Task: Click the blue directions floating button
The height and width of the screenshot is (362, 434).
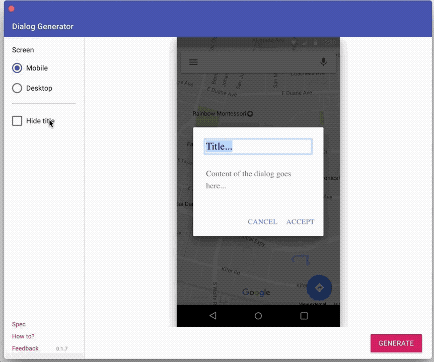Action: (319, 287)
